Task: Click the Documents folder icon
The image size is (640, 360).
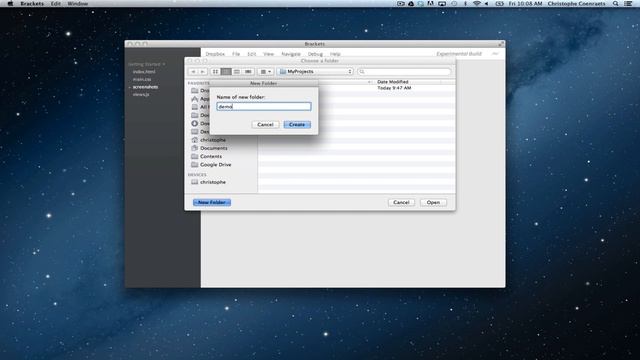Action: pos(195,148)
